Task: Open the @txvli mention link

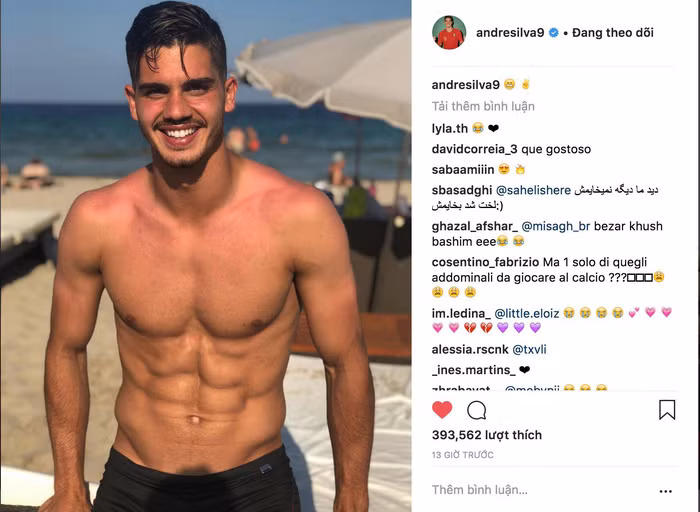Action: tap(529, 349)
